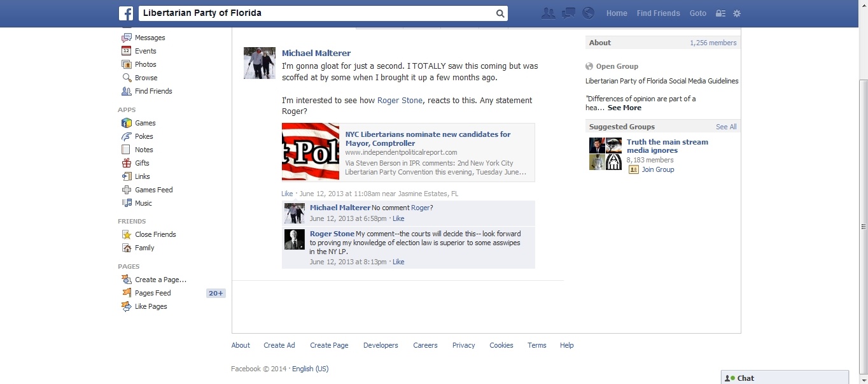This screenshot has height=384, width=868.
Task: Like Michael Malterer's original post
Action: click(287, 194)
